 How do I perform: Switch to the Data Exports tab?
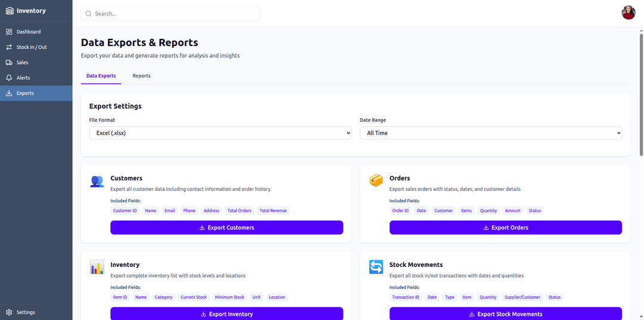101,76
